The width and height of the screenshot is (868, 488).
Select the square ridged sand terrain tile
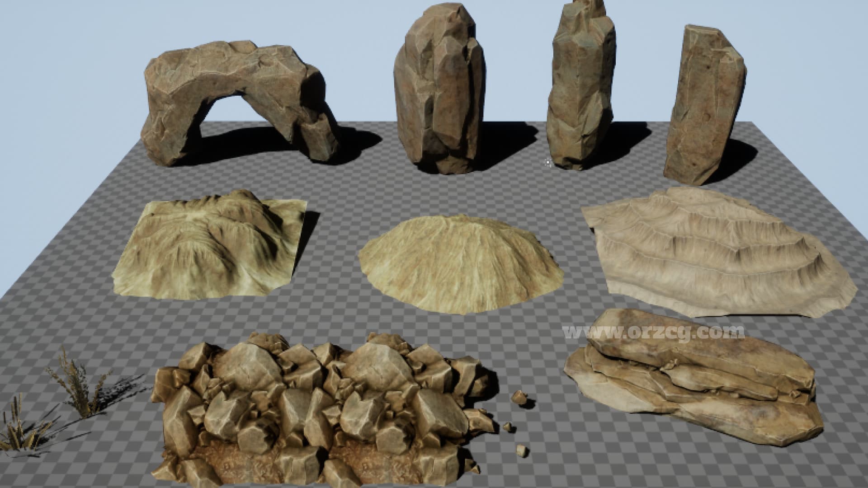(209, 244)
